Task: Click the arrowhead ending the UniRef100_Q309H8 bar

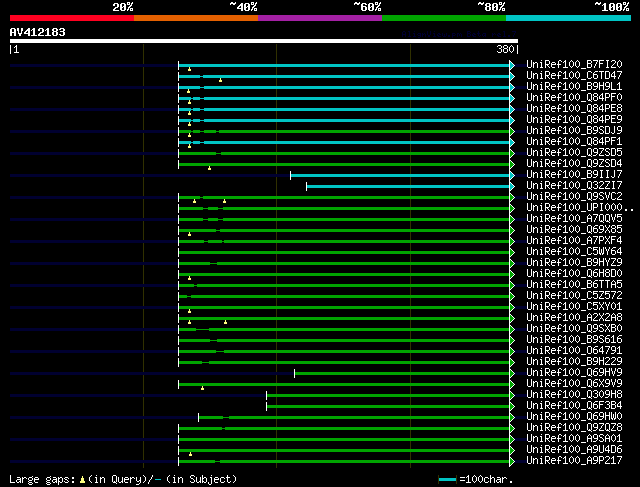Action: point(512,396)
